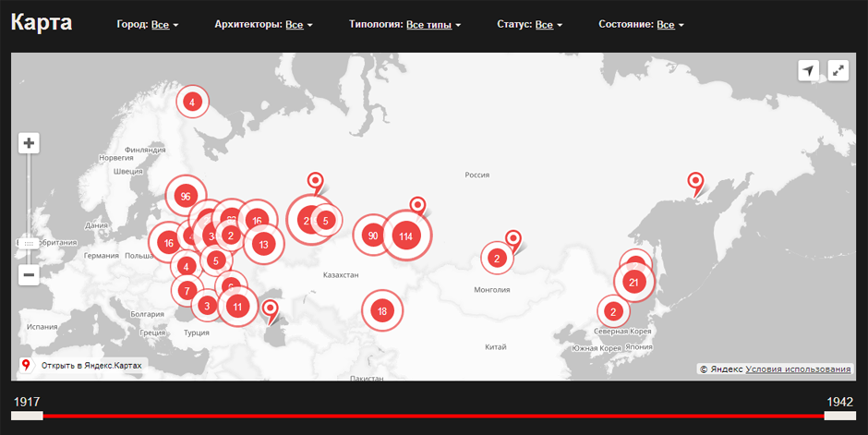Image resolution: width=868 pixels, height=435 pixels.
Task: Expand the map to fullscreen
Action: (838, 71)
